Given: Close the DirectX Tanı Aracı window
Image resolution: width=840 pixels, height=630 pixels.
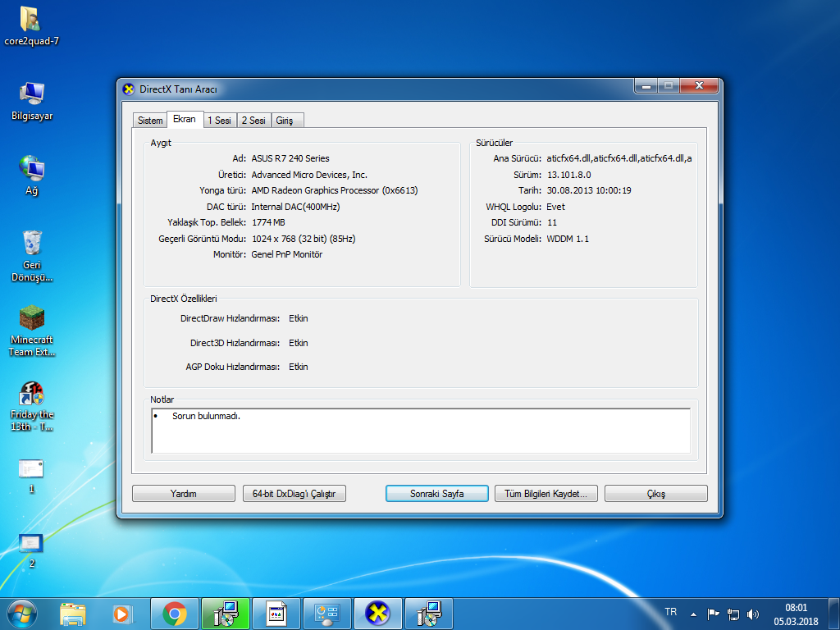Looking at the screenshot, I should click(x=699, y=85).
